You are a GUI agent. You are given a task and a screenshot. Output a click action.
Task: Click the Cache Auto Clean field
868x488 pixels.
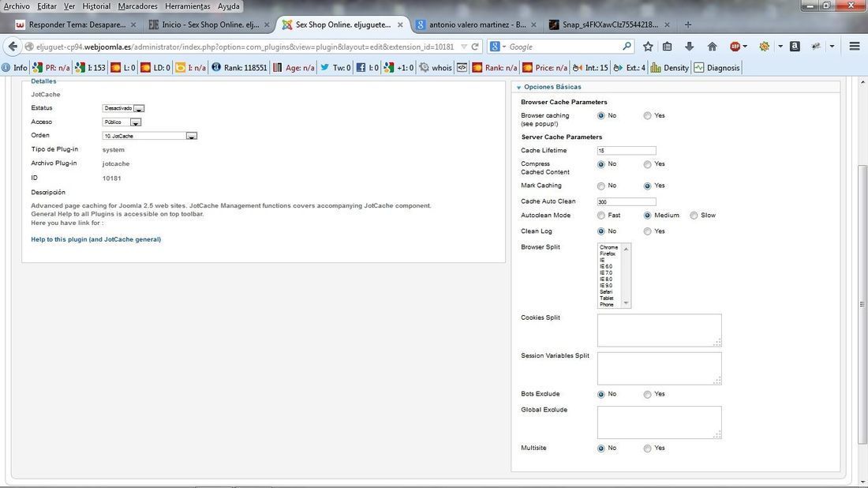pyautogui.click(x=627, y=201)
